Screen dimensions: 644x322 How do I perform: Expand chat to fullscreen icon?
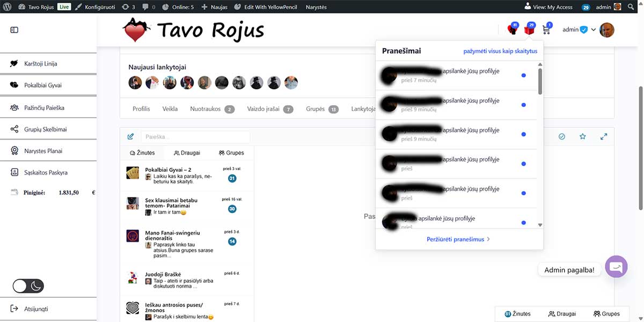[604, 137]
